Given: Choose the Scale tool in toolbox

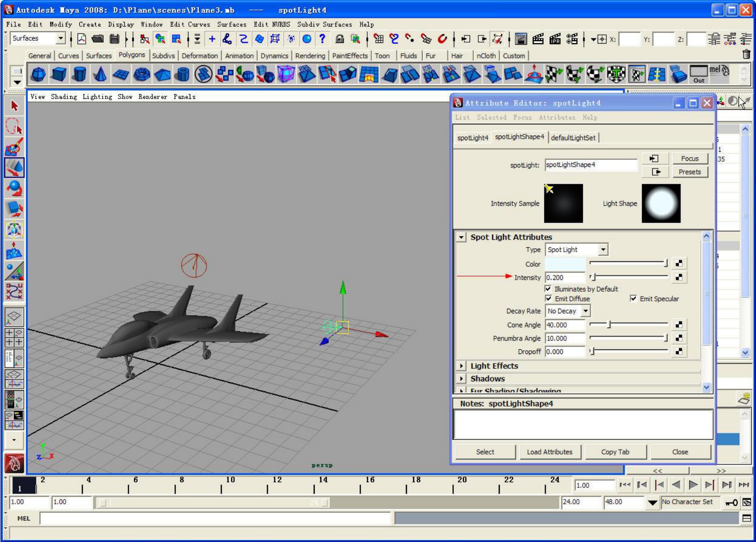Looking at the screenshot, I should (14, 209).
